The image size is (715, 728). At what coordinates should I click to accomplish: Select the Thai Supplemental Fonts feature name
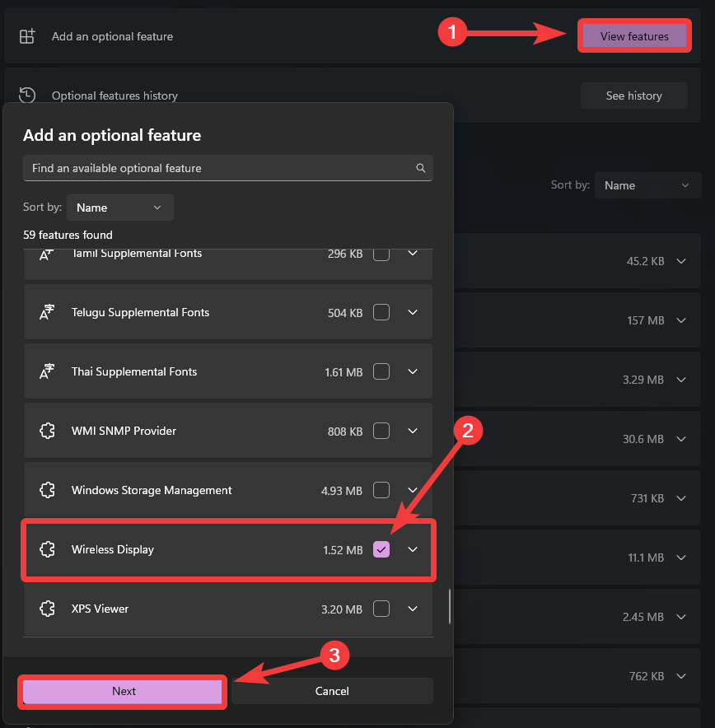[x=134, y=371]
